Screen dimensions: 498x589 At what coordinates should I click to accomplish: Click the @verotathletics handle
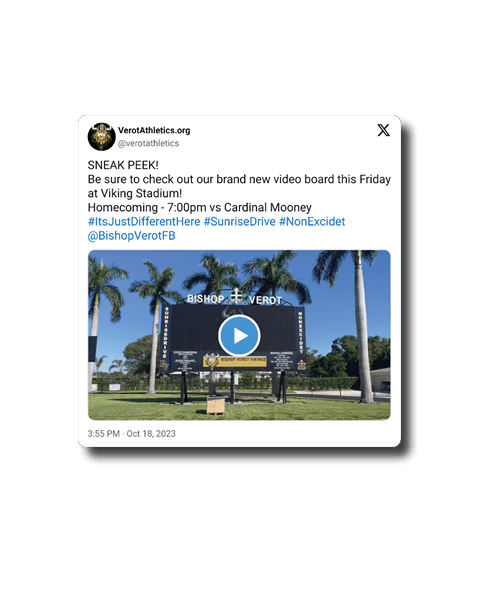coord(148,143)
